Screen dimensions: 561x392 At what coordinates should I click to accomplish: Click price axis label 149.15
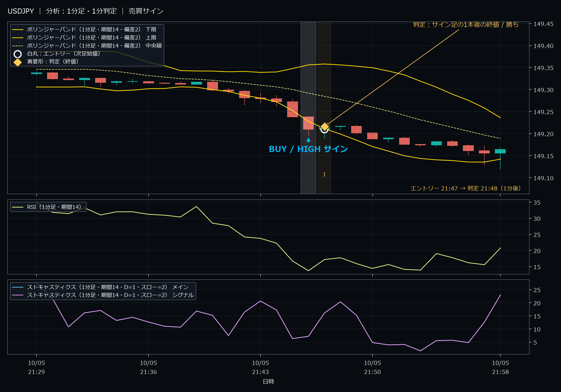(543, 156)
